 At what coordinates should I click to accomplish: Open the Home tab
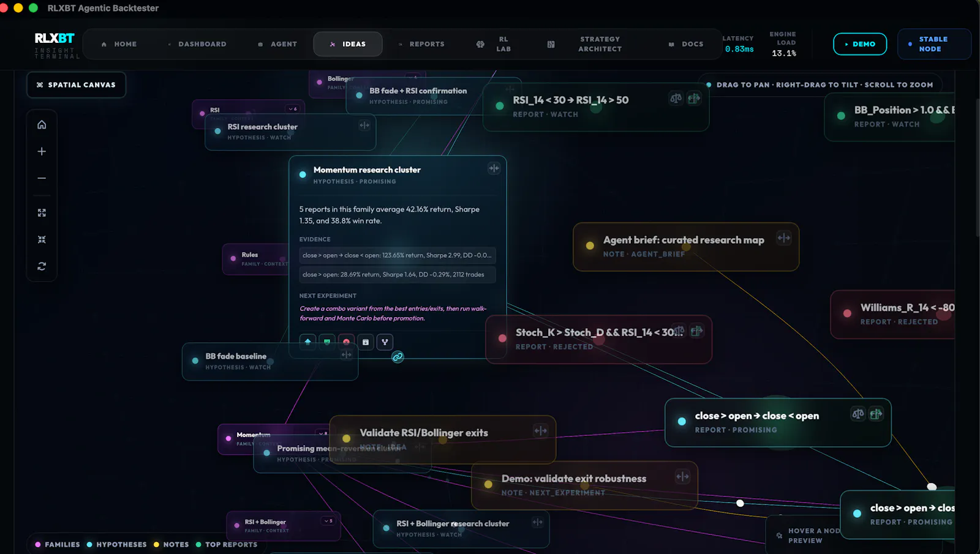pyautogui.click(x=119, y=44)
